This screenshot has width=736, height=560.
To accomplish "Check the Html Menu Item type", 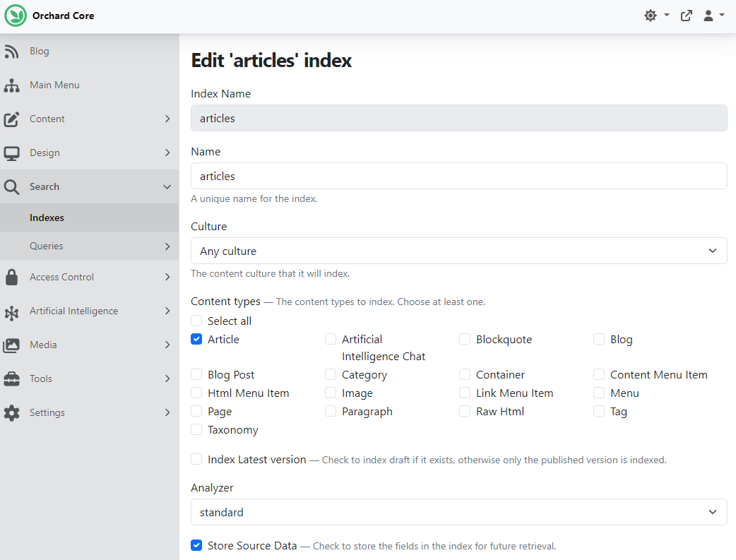I will tap(196, 393).
